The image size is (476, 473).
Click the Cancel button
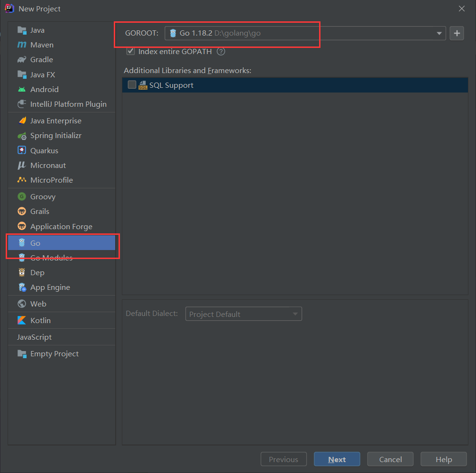[x=390, y=459]
